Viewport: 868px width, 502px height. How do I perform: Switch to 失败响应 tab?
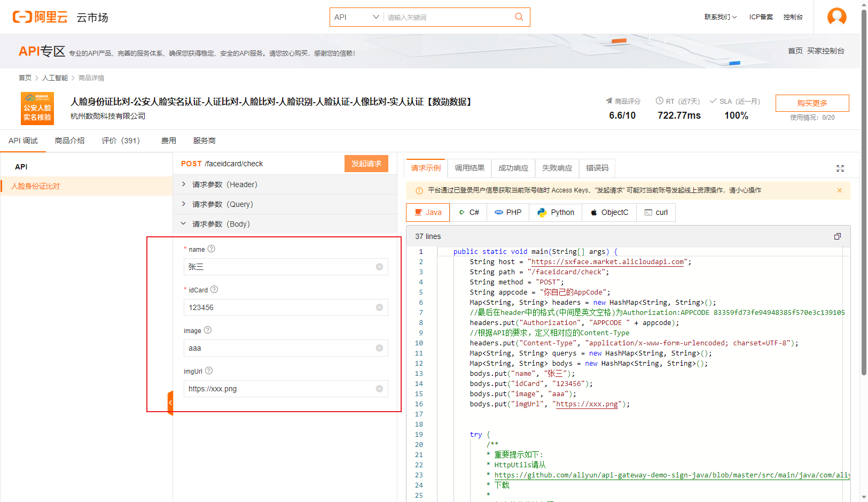pos(557,168)
